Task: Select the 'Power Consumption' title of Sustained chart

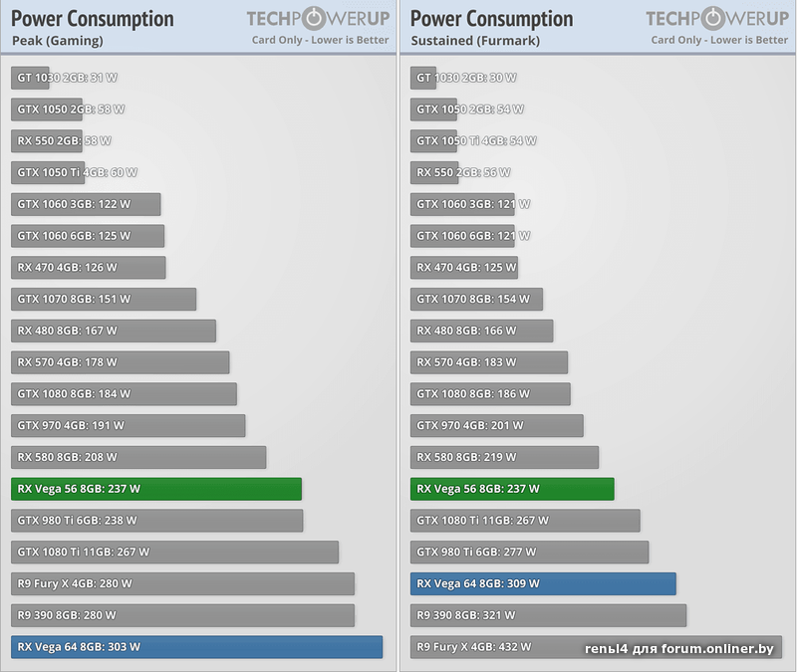Action: (x=491, y=19)
